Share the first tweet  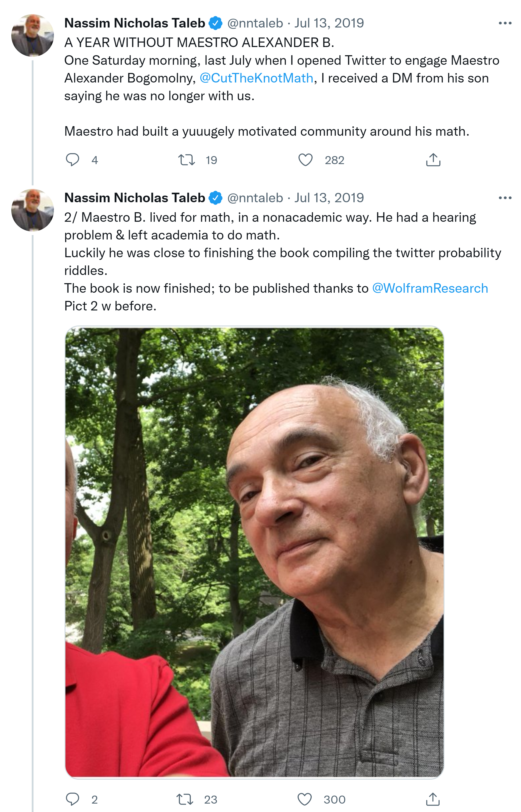click(433, 160)
